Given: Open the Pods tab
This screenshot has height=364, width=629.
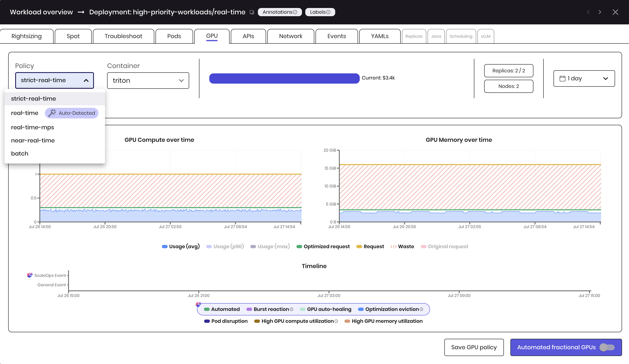Looking at the screenshot, I should (x=174, y=36).
